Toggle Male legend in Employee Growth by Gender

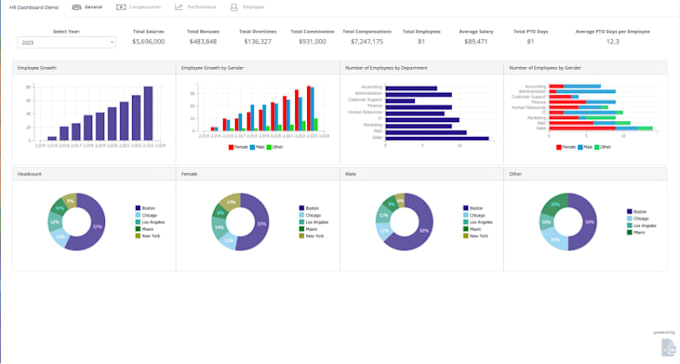257,147
